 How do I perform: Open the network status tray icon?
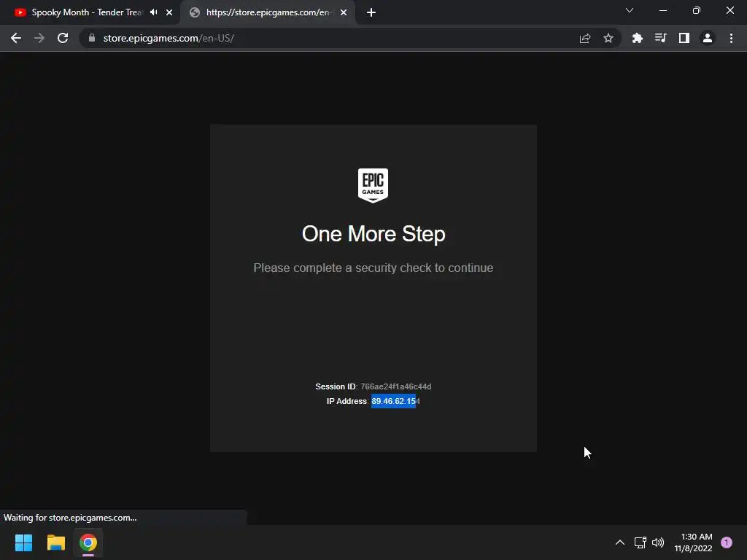(640, 542)
